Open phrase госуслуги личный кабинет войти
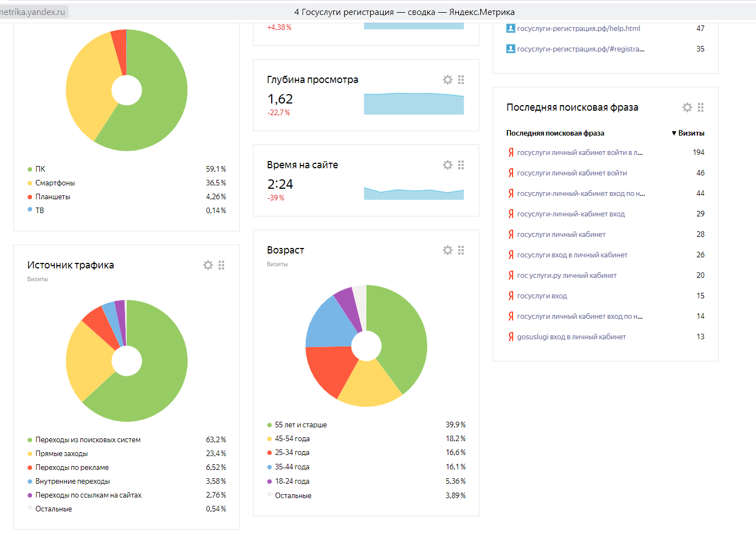 572,173
